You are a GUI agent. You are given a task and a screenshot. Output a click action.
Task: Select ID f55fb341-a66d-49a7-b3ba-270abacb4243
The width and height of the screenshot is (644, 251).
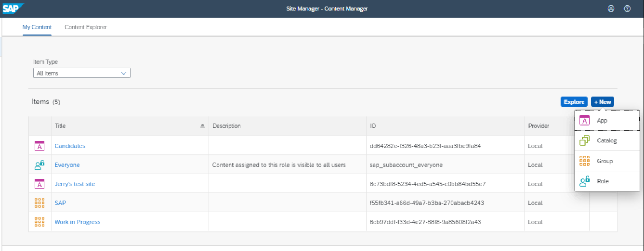coord(427,203)
